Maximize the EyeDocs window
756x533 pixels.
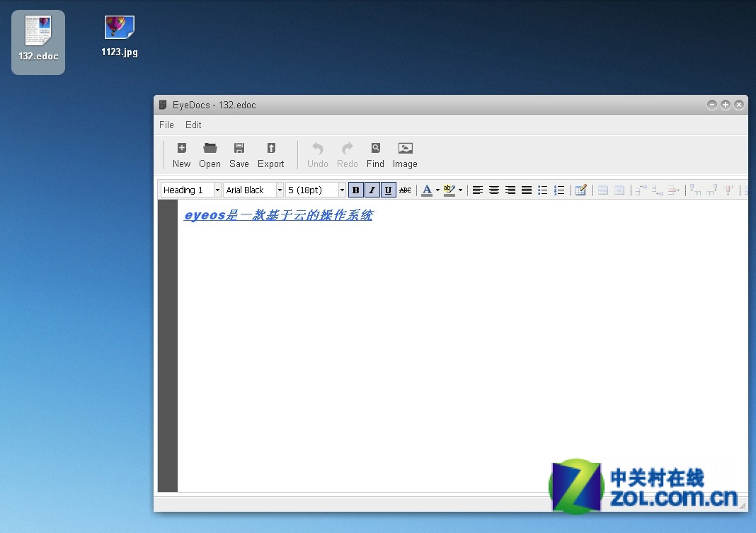click(x=725, y=105)
